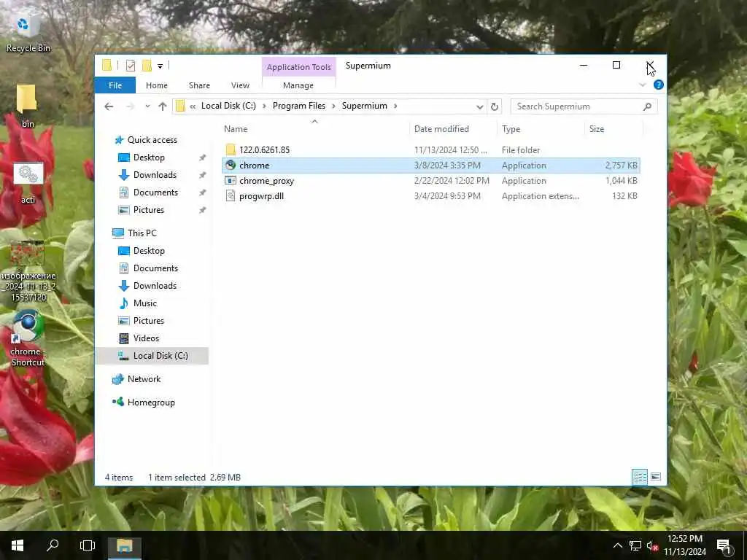
Task: Open pinned Documents under Quick access
Action: click(x=155, y=192)
